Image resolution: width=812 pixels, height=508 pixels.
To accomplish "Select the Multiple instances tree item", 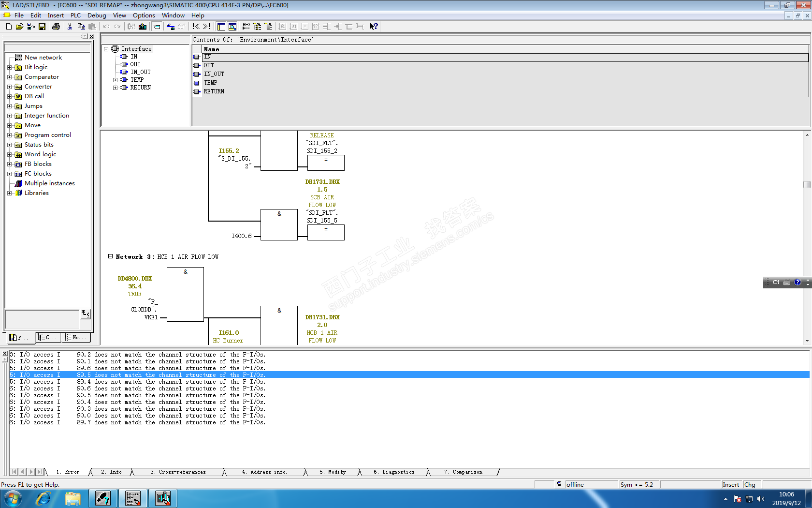I will 50,183.
